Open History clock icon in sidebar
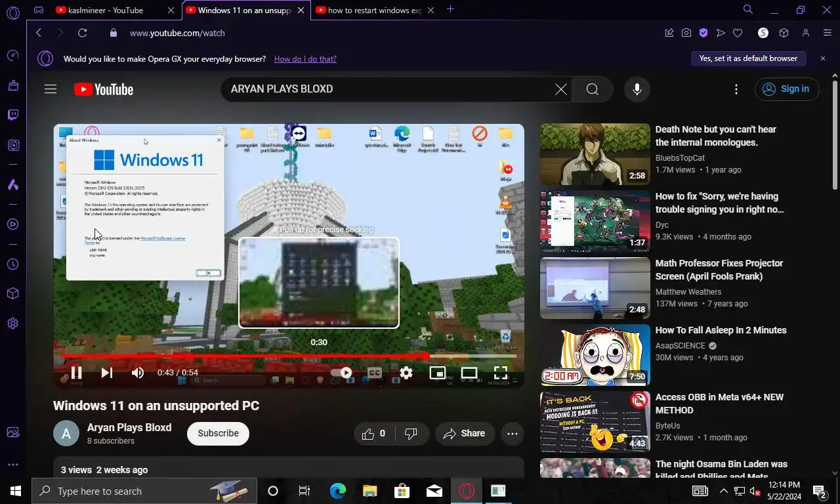Viewport: 840px width, 504px height. (x=12, y=264)
